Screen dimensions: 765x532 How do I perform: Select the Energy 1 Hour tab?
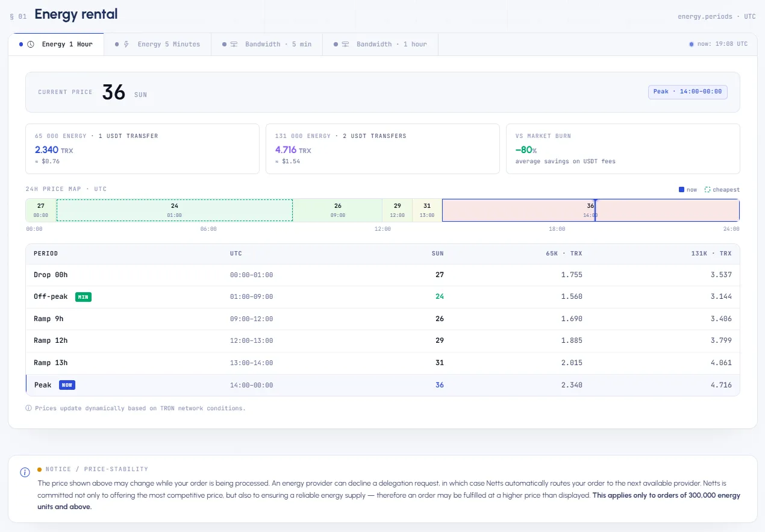[56, 45]
